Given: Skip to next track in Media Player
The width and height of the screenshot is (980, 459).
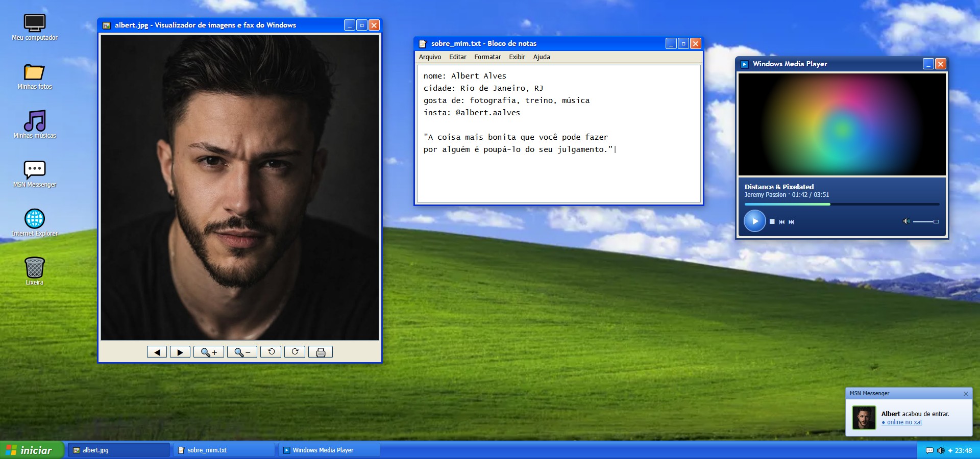Looking at the screenshot, I should point(792,222).
